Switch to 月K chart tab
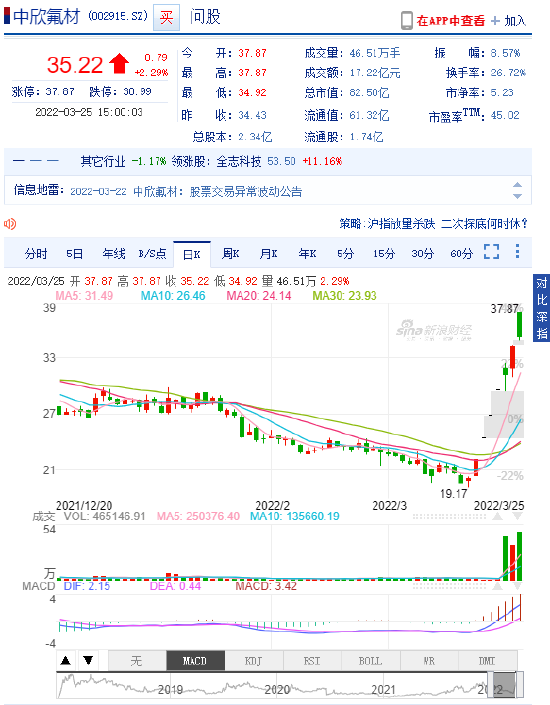Screen dimensions: 550x705 [x=268, y=254]
